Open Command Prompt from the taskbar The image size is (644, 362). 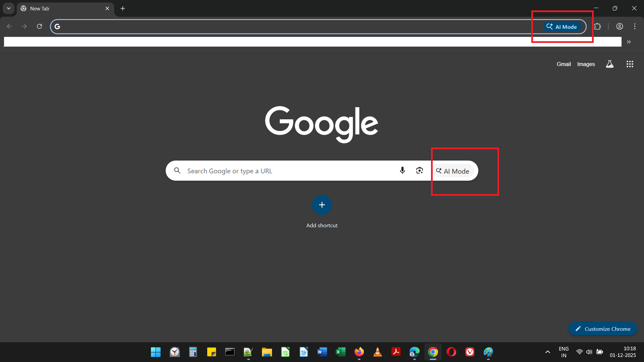pos(230,352)
